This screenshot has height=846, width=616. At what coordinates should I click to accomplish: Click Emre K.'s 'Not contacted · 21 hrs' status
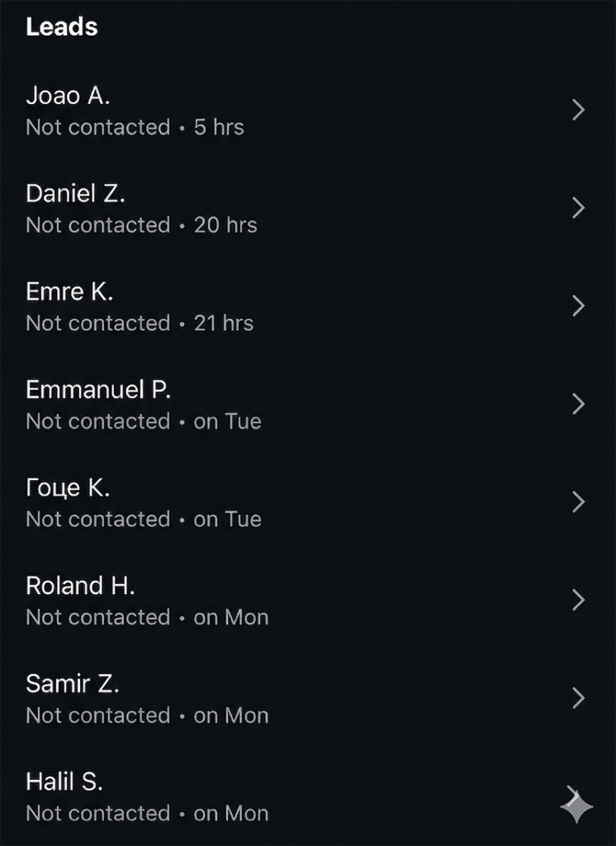(x=140, y=323)
